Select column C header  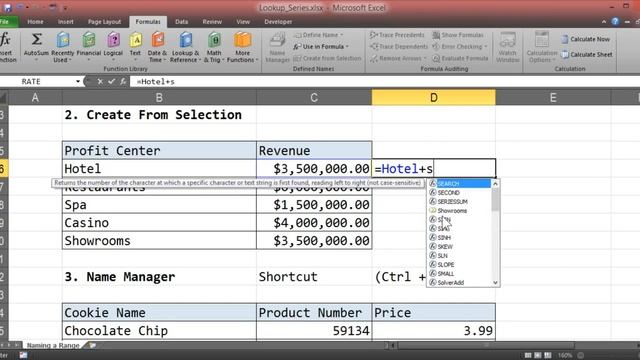tap(314, 98)
